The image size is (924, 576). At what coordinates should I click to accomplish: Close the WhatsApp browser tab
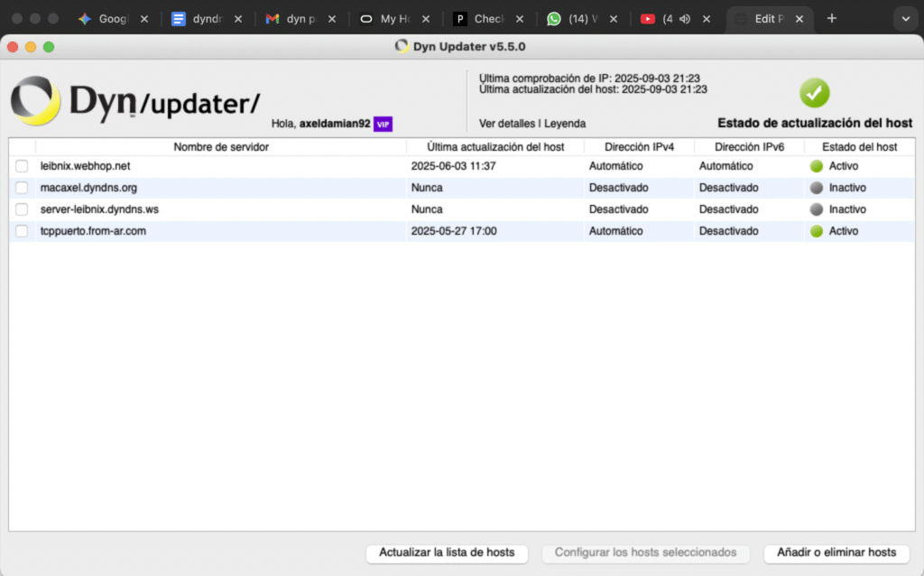(614, 19)
